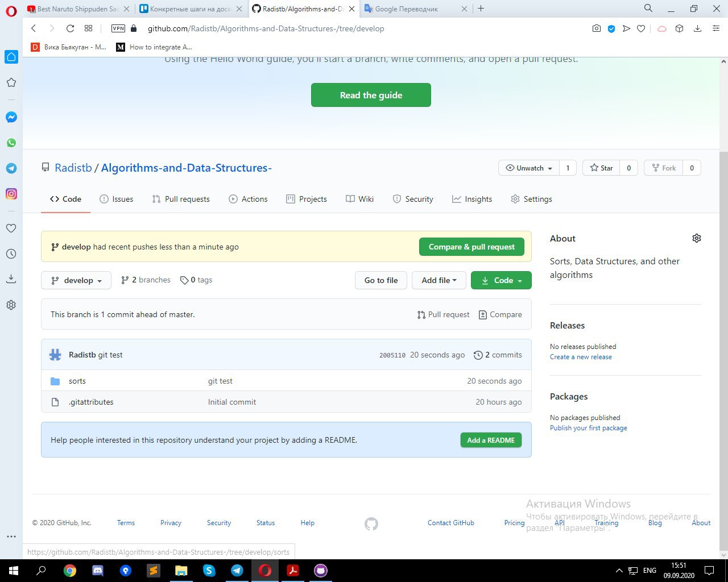Open easy setup menu icon in Opera toolbar

[716, 28]
